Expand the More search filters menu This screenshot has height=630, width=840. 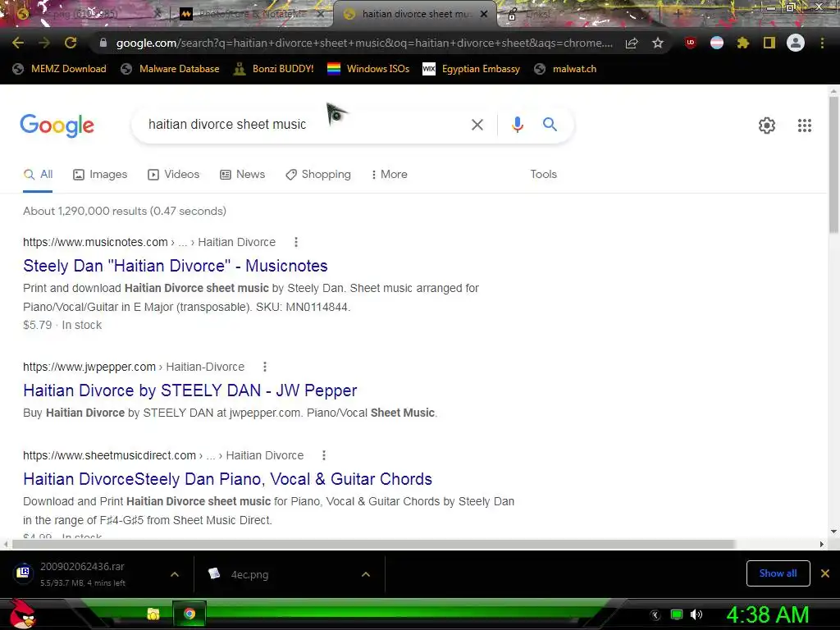point(390,175)
